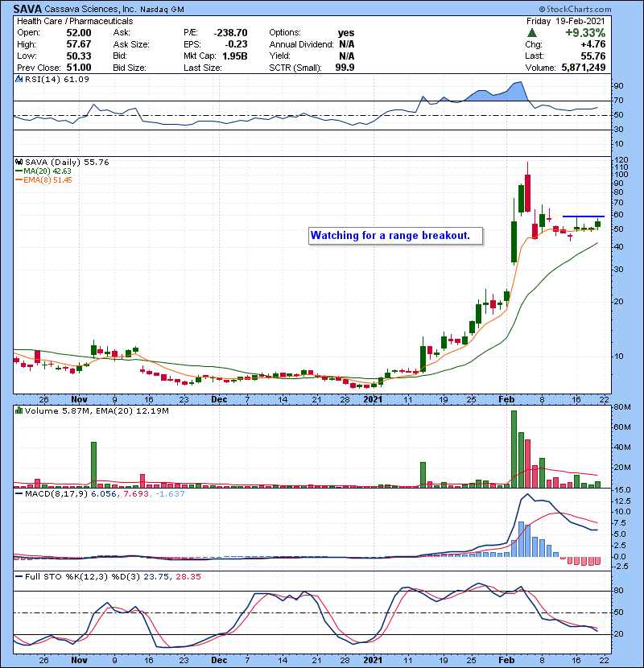
Task: Click the MACD histogram value -1.637
Action: pos(170,494)
